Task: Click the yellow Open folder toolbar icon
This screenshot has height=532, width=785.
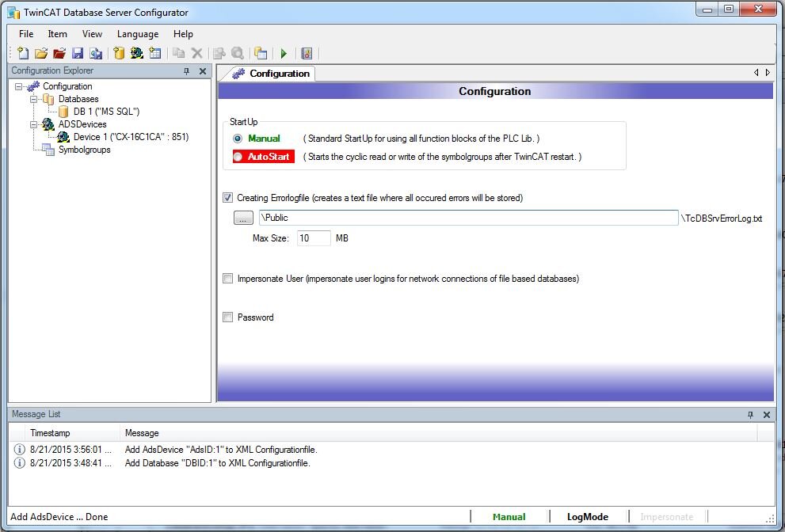Action: coord(41,53)
